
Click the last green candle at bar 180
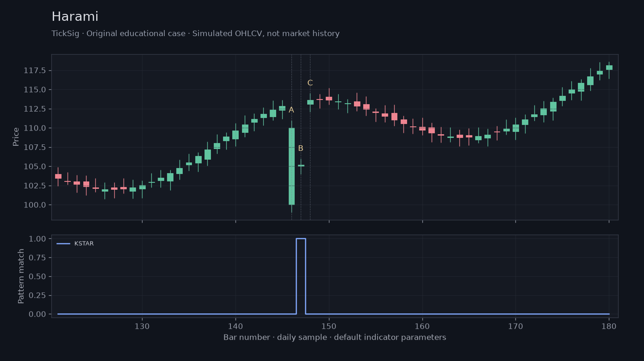pos(609,68)
